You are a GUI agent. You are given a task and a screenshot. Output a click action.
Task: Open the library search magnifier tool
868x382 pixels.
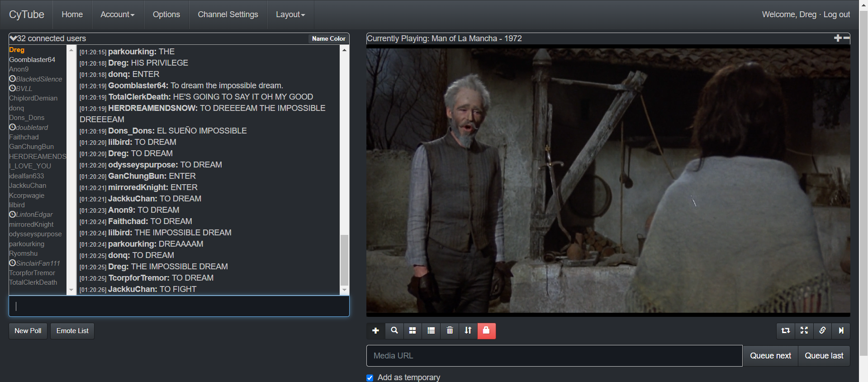tap(394, 331)
